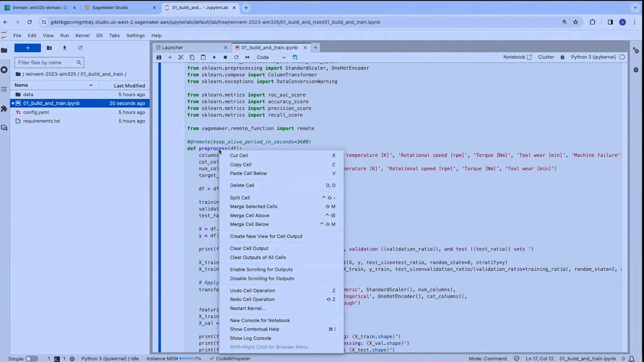Open the browser tab search chevron
This screenshot has width=644, height=362.
(635, 8)
